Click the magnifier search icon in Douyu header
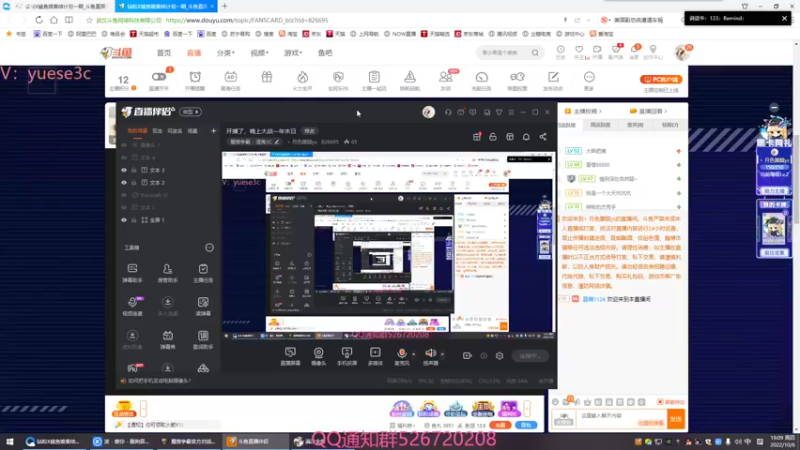Viewport: 800px width, 450px height. click(x=535, y=53)
